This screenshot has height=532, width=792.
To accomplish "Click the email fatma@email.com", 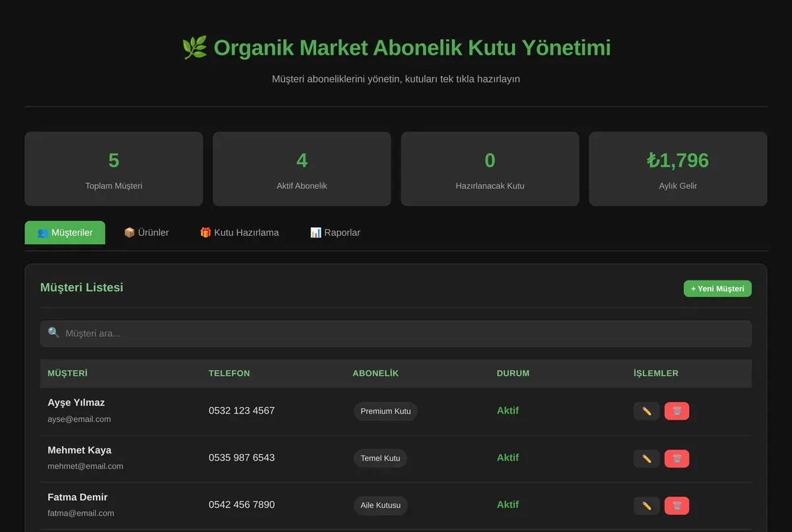I will (x=81, y=513).
